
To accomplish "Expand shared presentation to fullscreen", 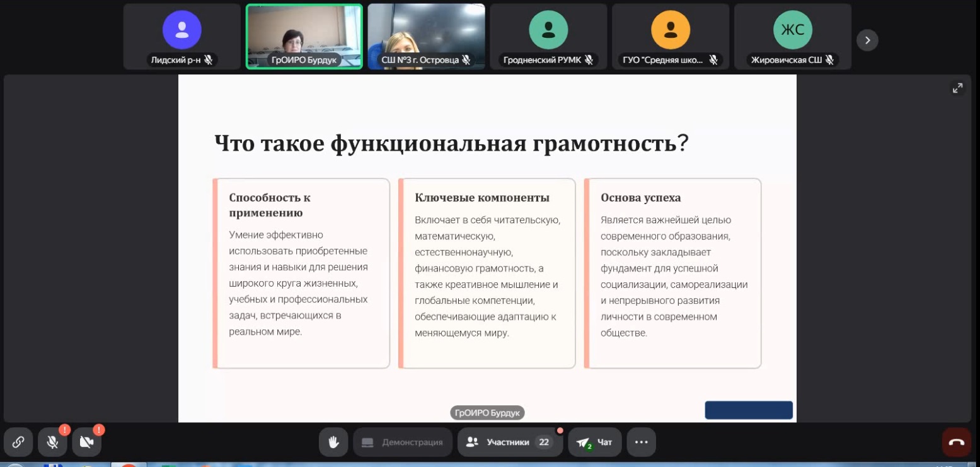I will point(957,88).
